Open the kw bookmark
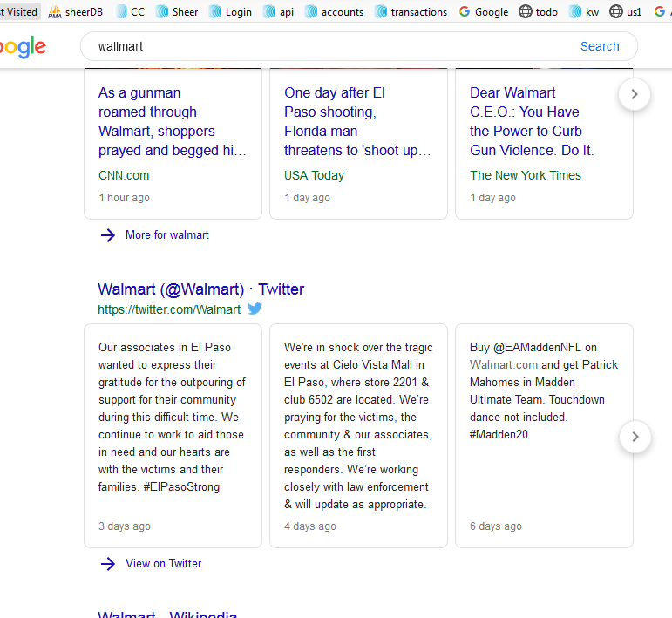This screenshot has height=618, width=672. pyautogui.click(x=584, y=11)
